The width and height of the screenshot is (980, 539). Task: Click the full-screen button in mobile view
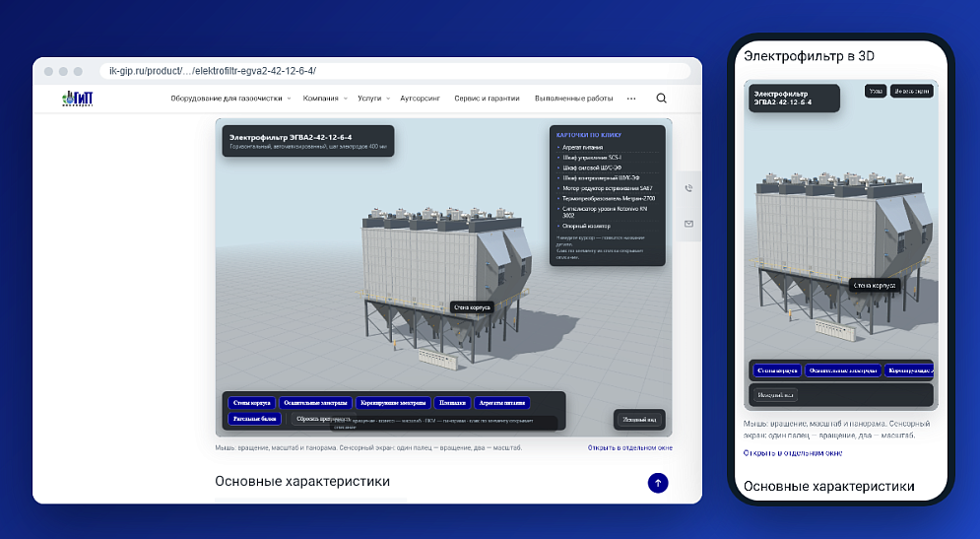(912, 92)
